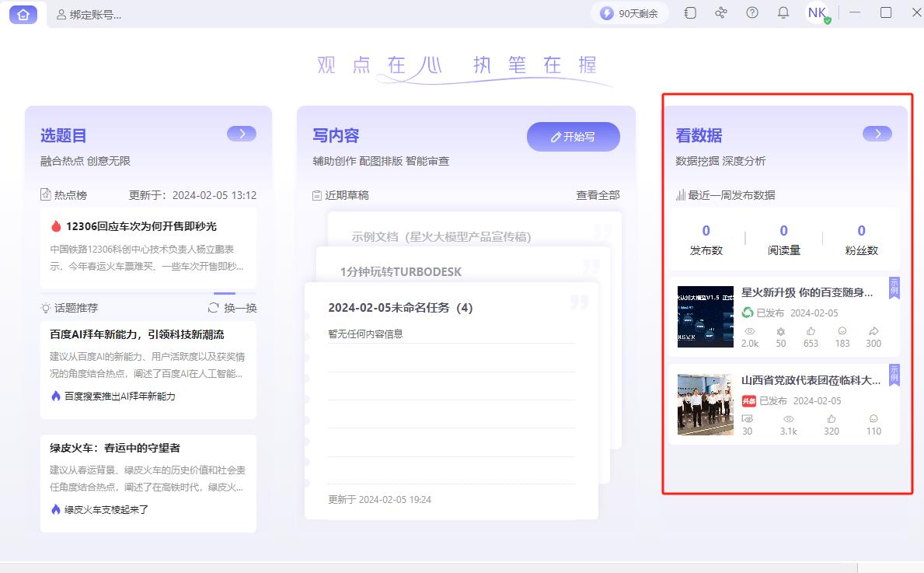This screenshot has width=924, height=573.
Task: Click the 开始写 button
Action: click(573, 136)
